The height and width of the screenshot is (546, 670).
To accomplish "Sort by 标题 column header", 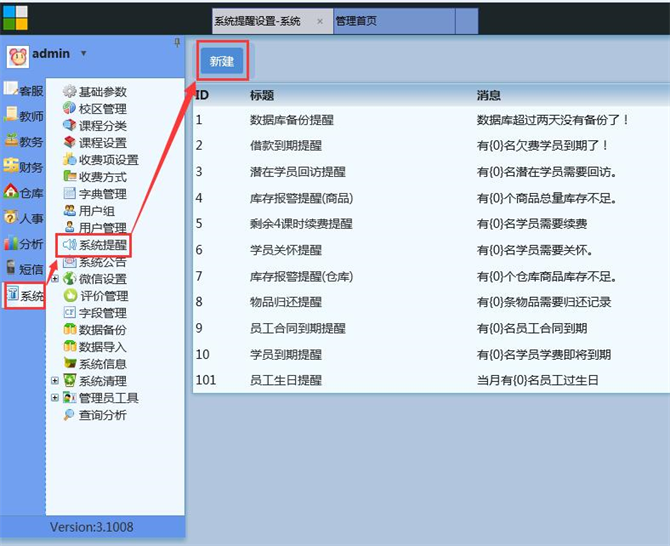I will coord(262,95).
